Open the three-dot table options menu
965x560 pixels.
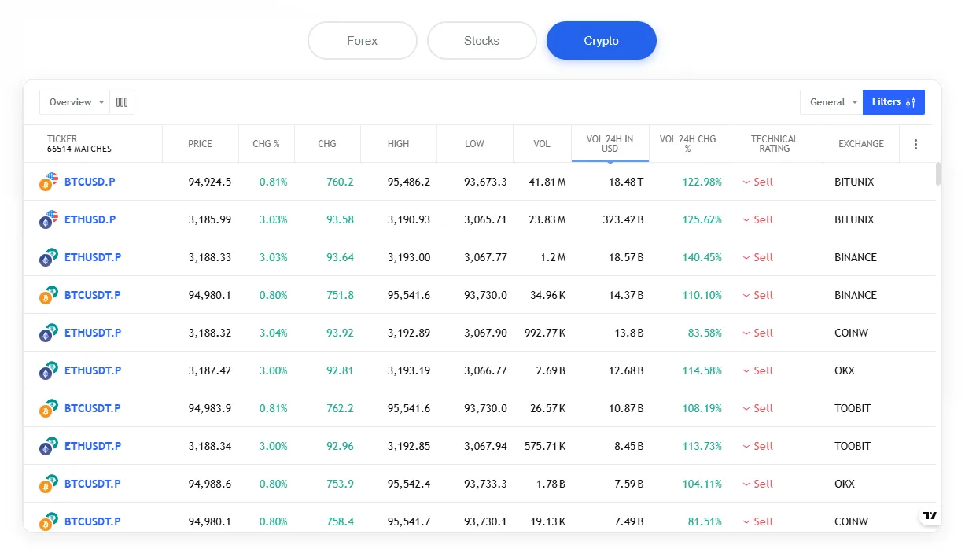point(915,144)
